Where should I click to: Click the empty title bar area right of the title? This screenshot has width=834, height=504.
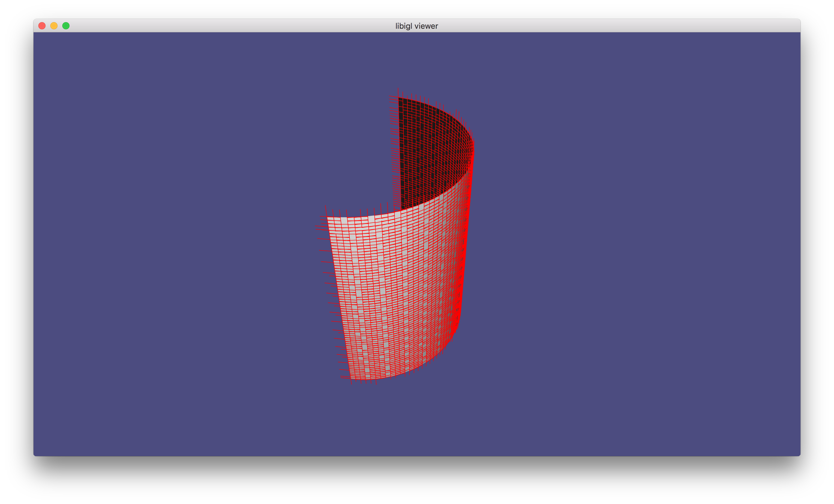[x=609, y=26]
